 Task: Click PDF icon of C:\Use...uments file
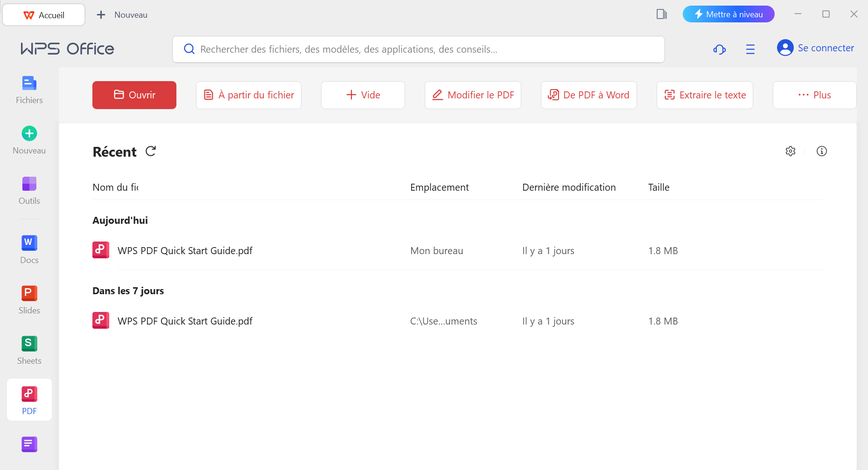click(x=101, y=320)
